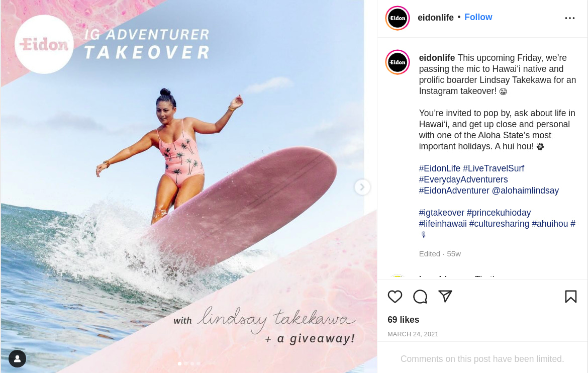
Task: Show tagged people icon on photo
Action: click(17, 359)
